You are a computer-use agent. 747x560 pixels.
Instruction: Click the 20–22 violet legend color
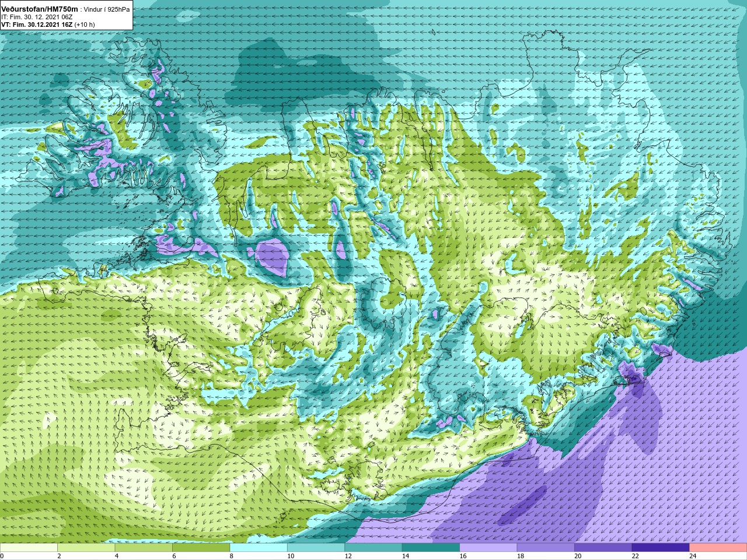pyautogui.click(x=603, y=548)
